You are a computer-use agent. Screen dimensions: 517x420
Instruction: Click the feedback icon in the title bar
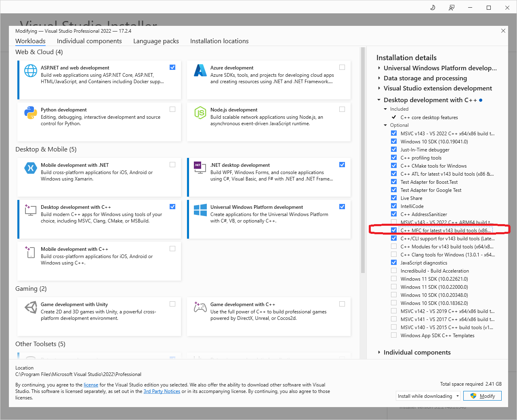(x=452, y=7)
